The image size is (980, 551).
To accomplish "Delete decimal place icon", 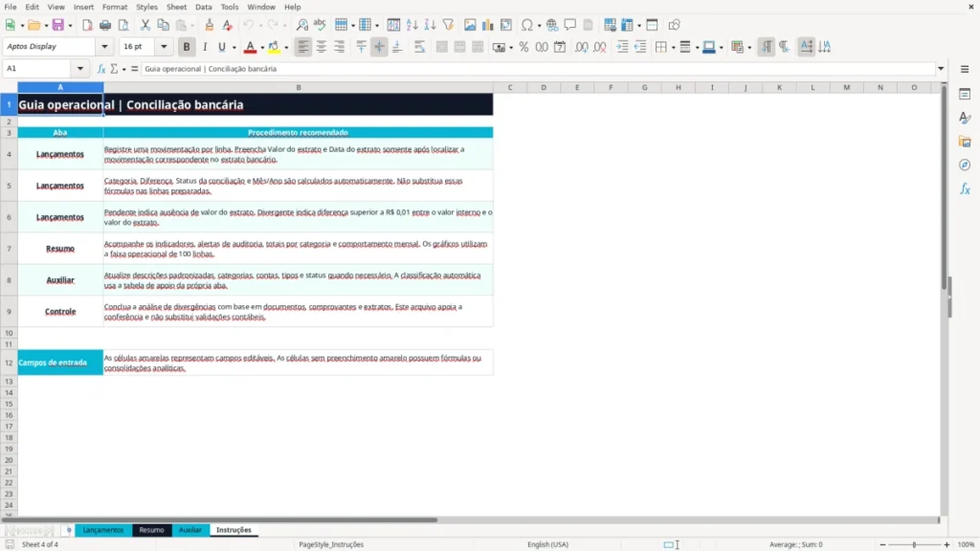I will (599, 47).
